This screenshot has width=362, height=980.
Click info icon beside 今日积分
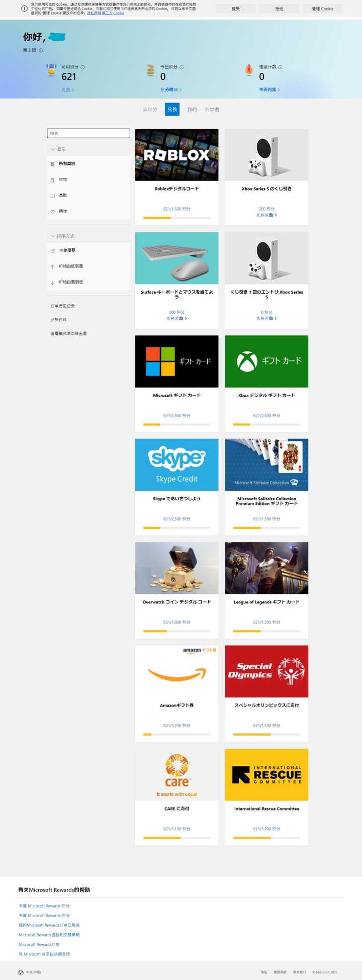click(x=182, y=67)
